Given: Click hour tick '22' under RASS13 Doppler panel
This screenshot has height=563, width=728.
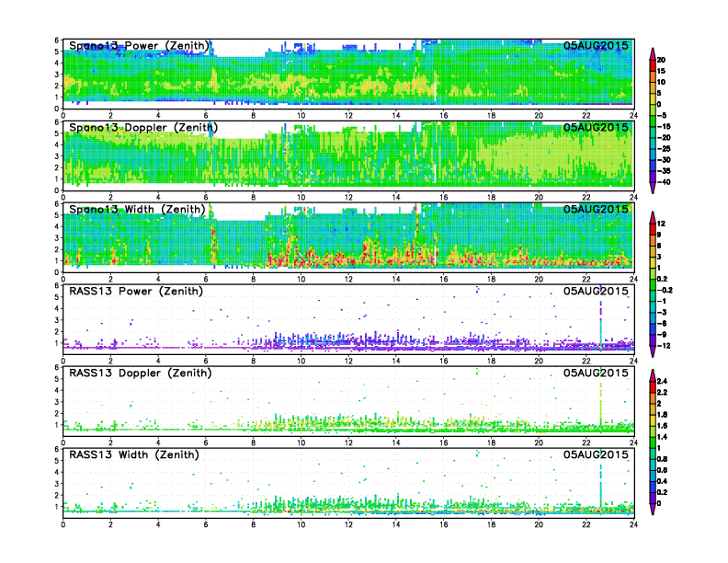Looking at the screenshot, I should (586, 442).
